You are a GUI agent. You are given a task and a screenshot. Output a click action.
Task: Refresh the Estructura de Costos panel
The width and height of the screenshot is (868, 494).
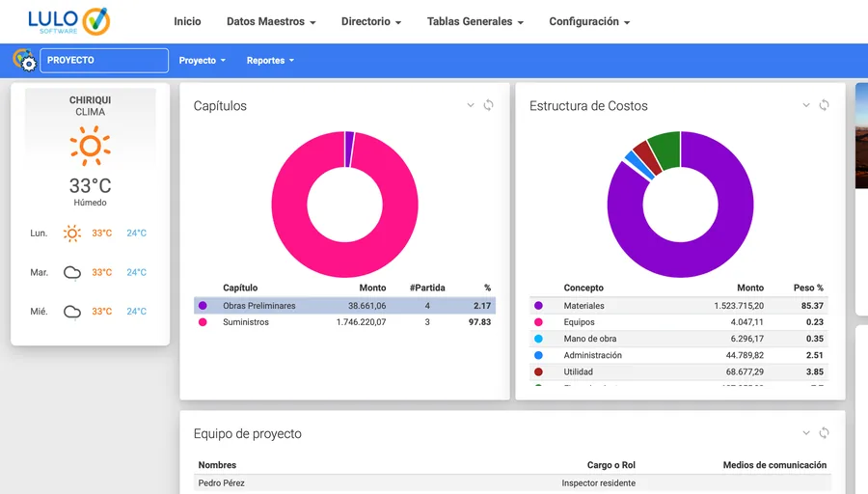(824, 105)
